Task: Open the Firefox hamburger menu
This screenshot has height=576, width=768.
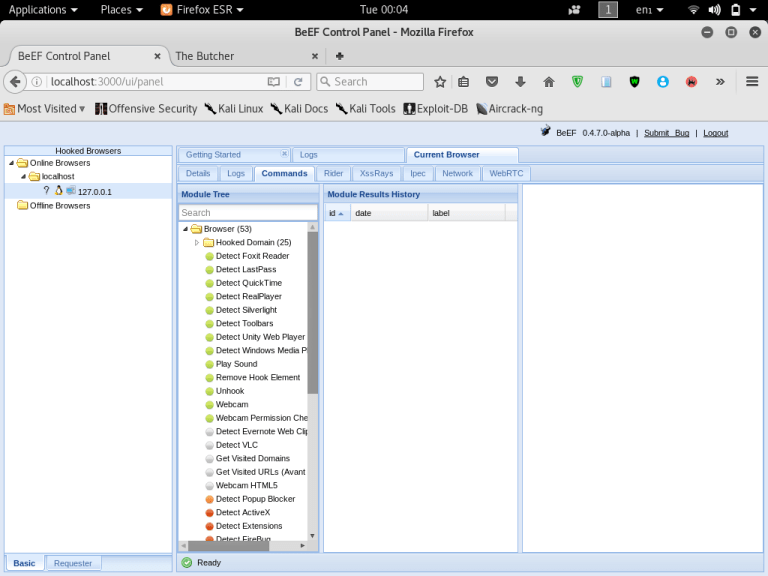Action: pyautogui.click(x=752, y=82)
